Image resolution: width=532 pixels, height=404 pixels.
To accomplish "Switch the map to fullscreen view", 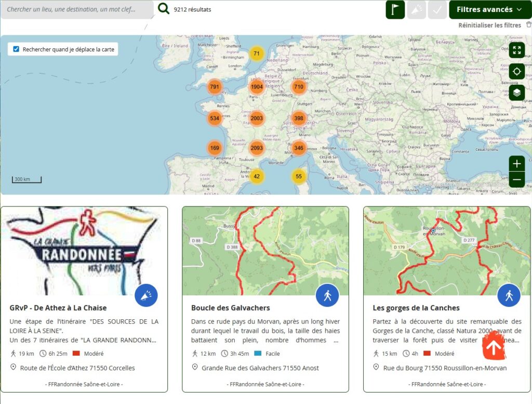I will coord(517,50).
